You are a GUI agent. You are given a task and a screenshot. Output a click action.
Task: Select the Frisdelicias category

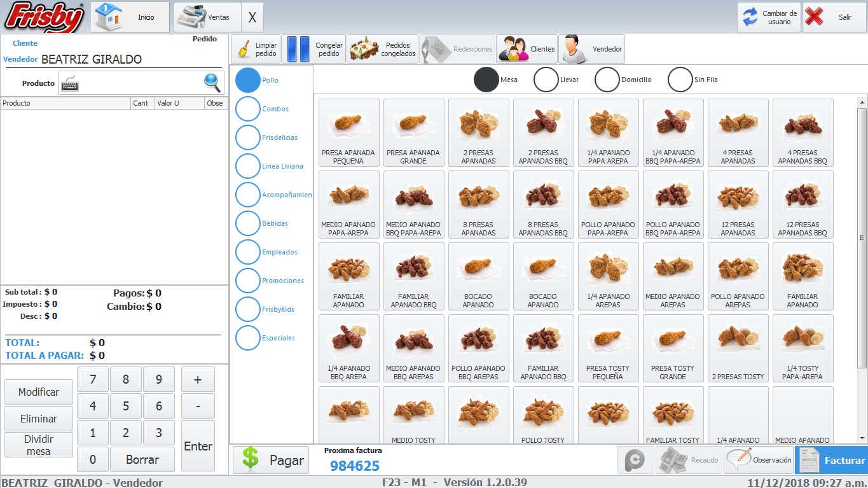(248, 137)
